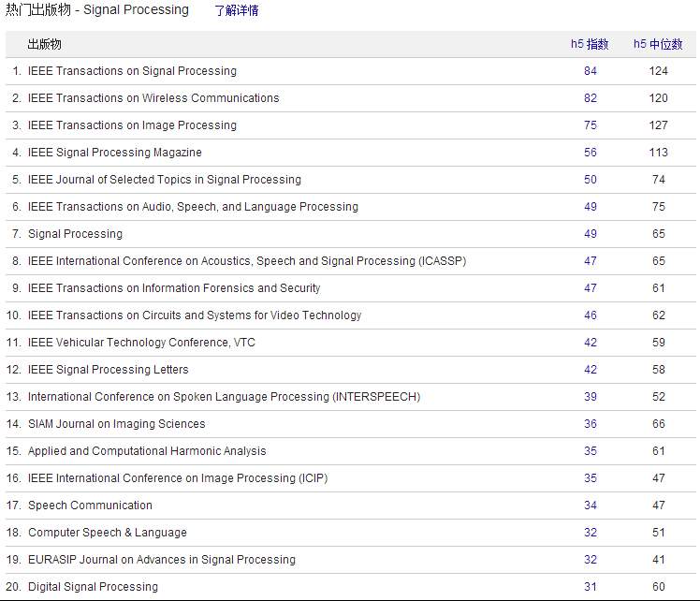Select the Information Forensics and Security title
This screenshot has height=601, width=700.
174,288
